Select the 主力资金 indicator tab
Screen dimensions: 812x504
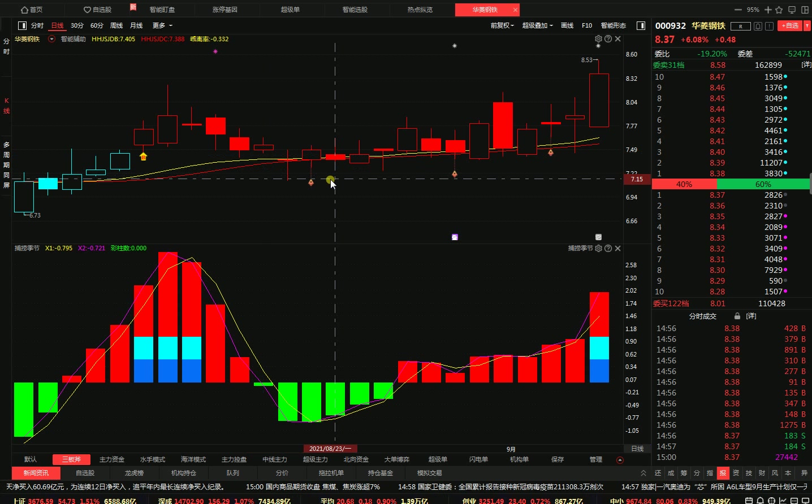point(112,459)
